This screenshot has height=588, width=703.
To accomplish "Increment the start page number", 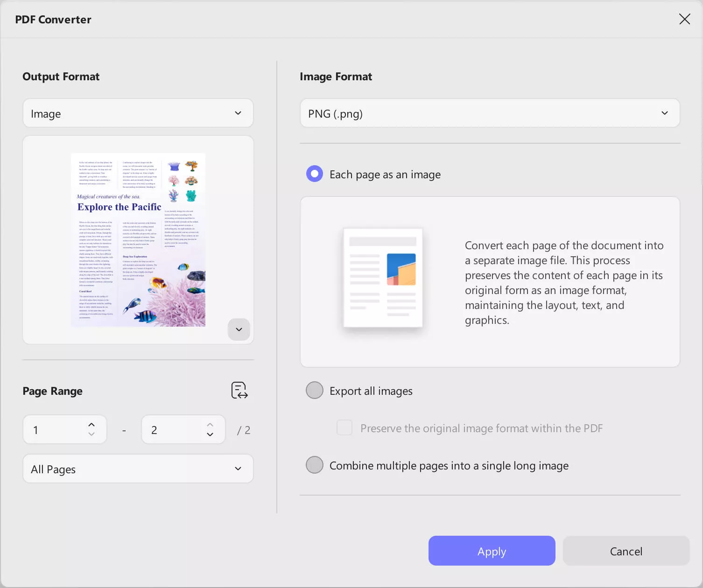I will (91, 424).
